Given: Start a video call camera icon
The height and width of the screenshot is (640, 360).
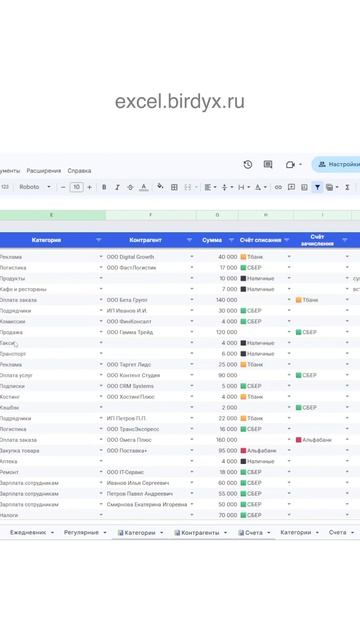Looking at the screenshot, I should click(x=290, y=164).
